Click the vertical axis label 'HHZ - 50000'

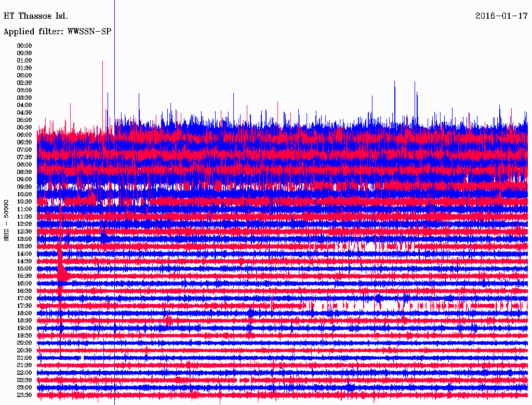click(x=6, y=220)
